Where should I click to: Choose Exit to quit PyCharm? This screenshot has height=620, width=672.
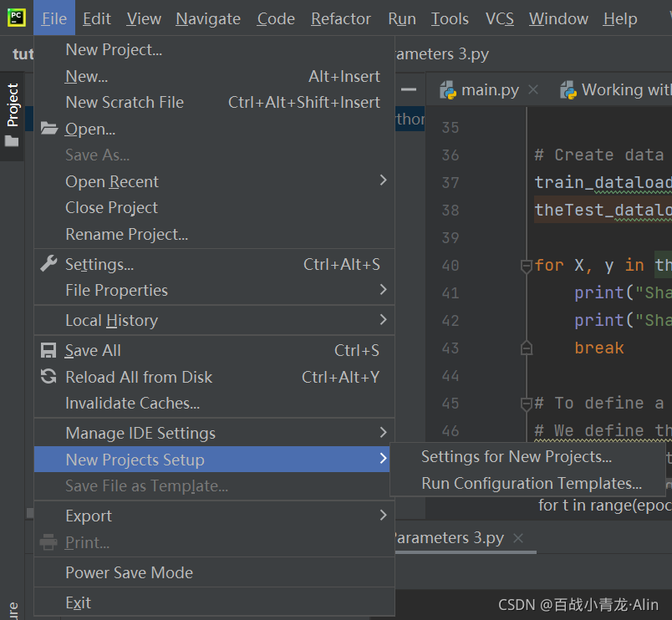pyautogui.click(x=78, y=602)
